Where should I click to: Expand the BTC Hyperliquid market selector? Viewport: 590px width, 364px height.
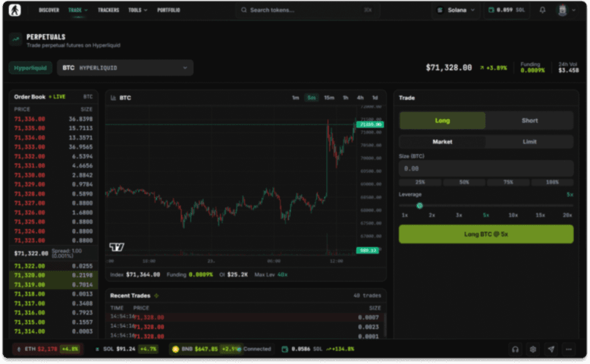(125, 67)
